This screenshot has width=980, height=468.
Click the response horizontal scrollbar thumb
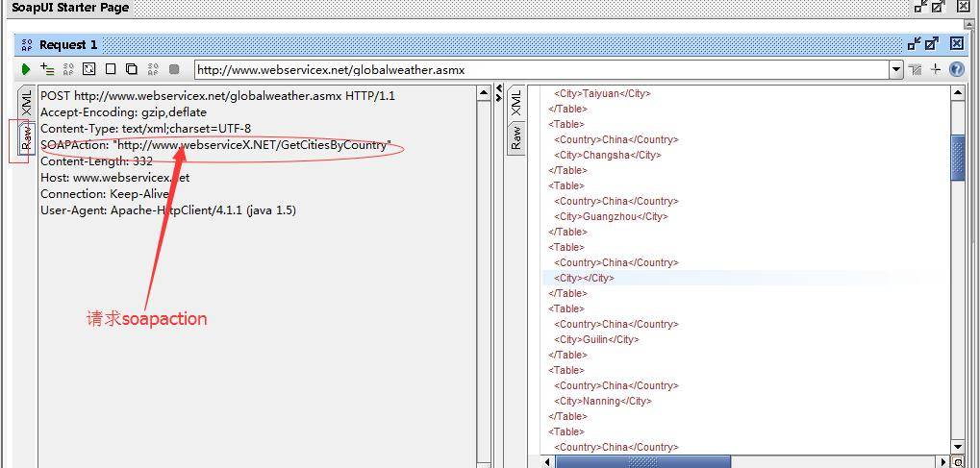click(x=642, y=462)
